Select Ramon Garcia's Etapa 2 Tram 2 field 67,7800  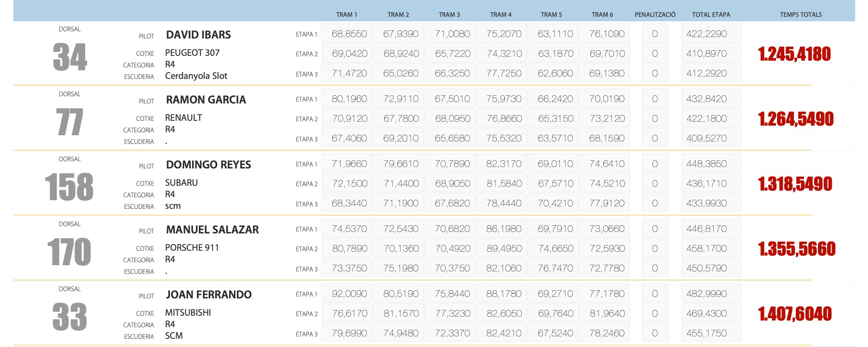coord(398,119)
